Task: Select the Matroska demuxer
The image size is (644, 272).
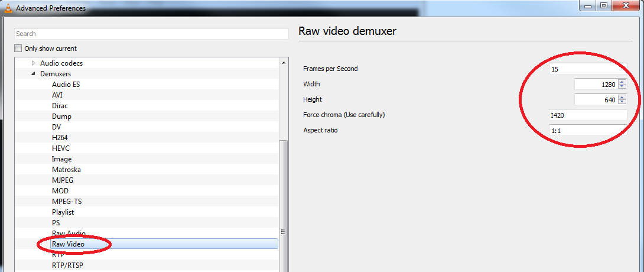Action: pyautogui.click(x=67, y=170)
